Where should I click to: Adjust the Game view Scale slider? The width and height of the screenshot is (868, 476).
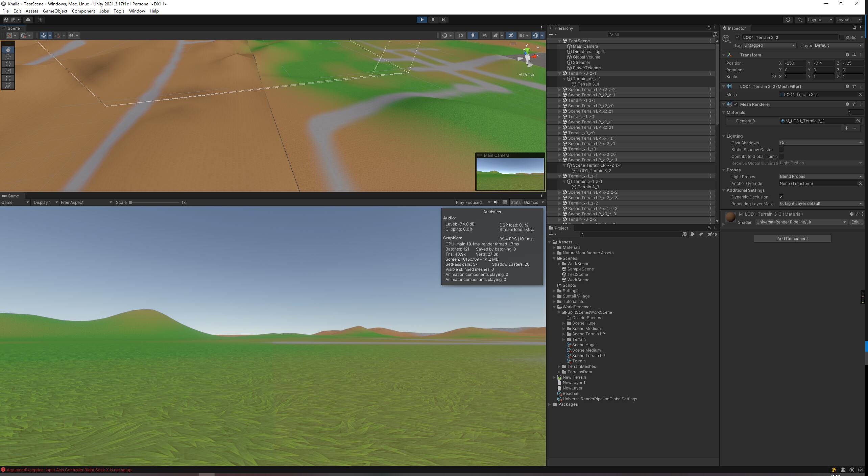[x=155, y=203]
